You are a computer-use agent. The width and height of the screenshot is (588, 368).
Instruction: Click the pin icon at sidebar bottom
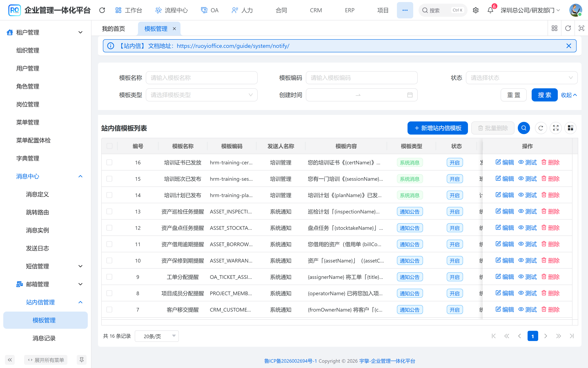pos(82,360)
